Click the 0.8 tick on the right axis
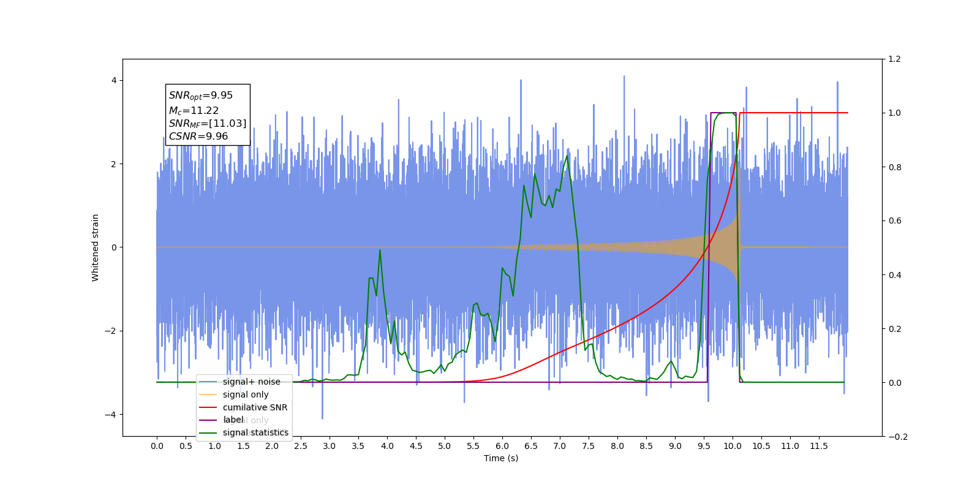The width and height of the screenshot is (980, 490). tap(895, 167)
